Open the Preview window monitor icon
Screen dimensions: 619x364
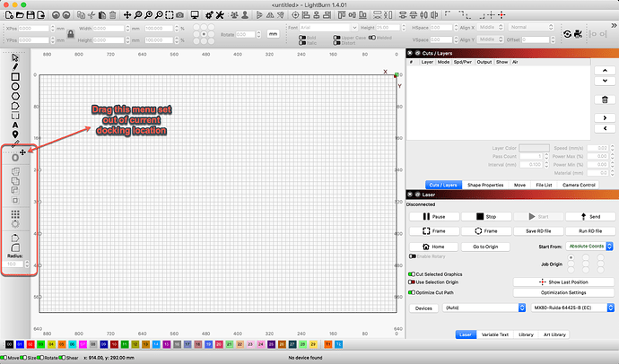coord(195,15)
